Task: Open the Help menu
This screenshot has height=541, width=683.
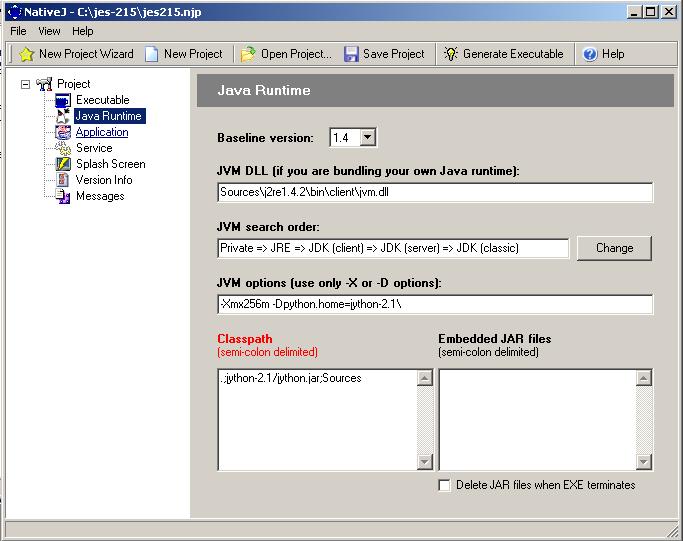Action: tap(82, 31)
